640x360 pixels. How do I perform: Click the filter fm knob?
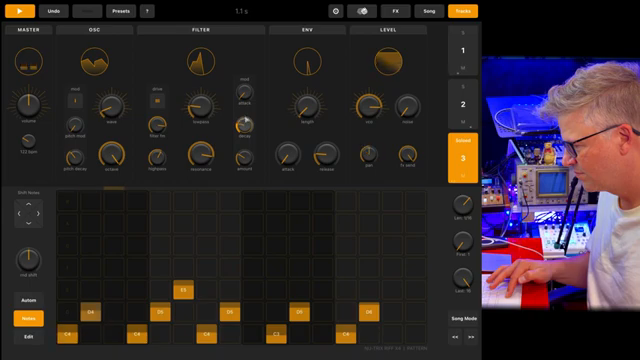pyautogui.click(x=157, y=125)
